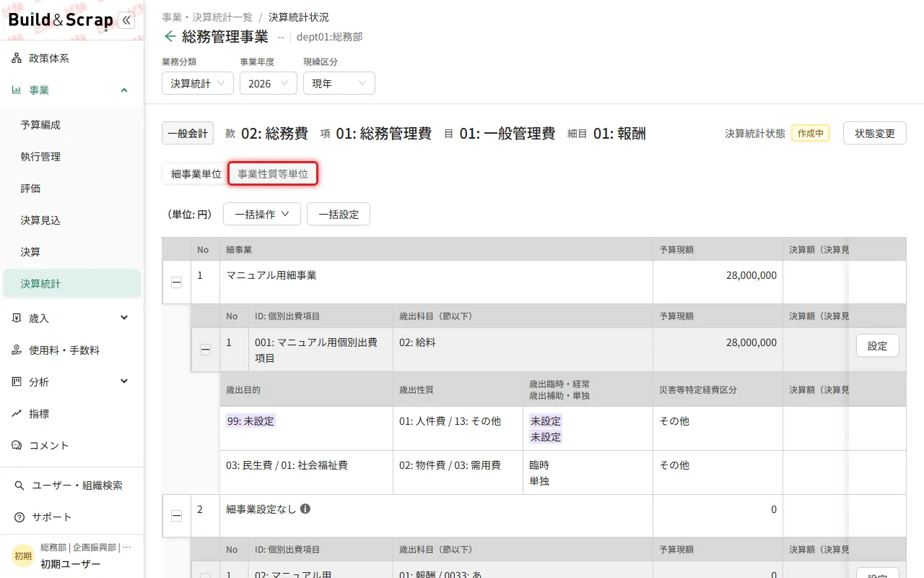Open 予算編成 in the sidebar
The width and height of the screenshot is (924, 578).
(71, 125)
